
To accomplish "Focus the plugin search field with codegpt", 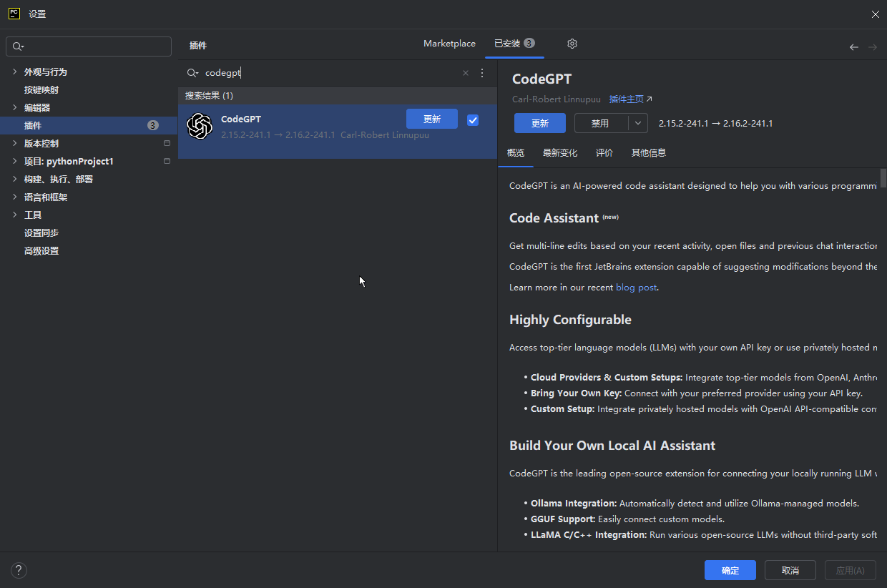I will pos(333,73).
